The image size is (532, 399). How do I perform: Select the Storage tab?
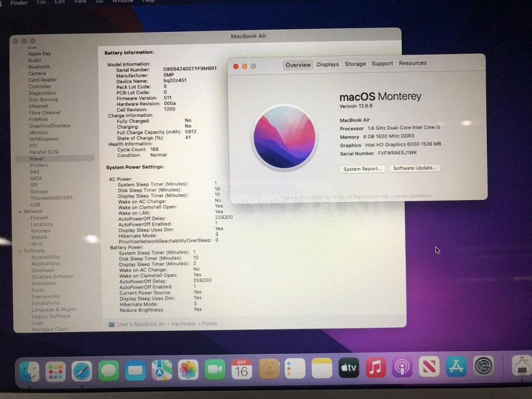click(355, 64)
